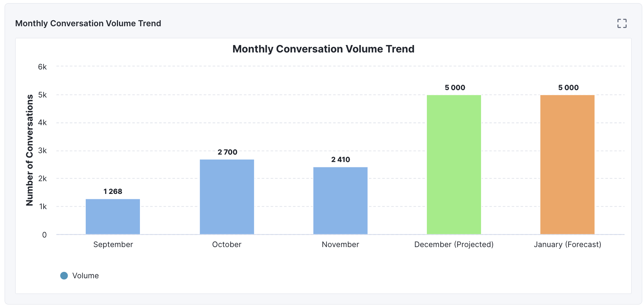Click the September axis label
Screen dimensions: 644x307
(x=113, y=244)
